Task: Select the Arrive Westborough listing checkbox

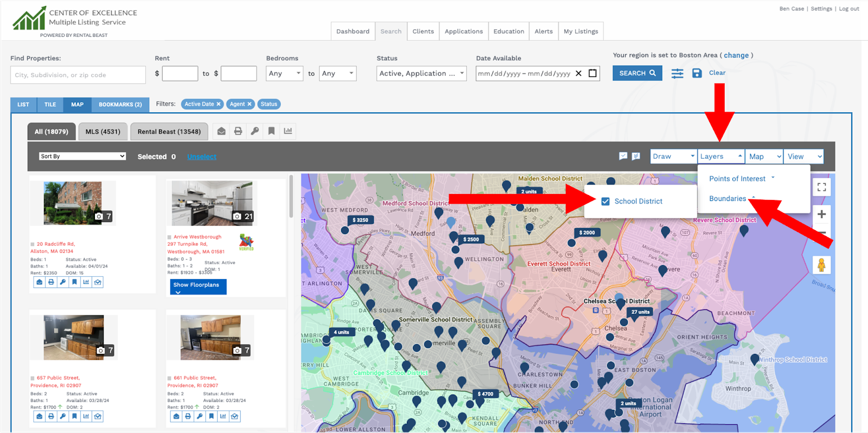Action: click(x=169, y=237)
